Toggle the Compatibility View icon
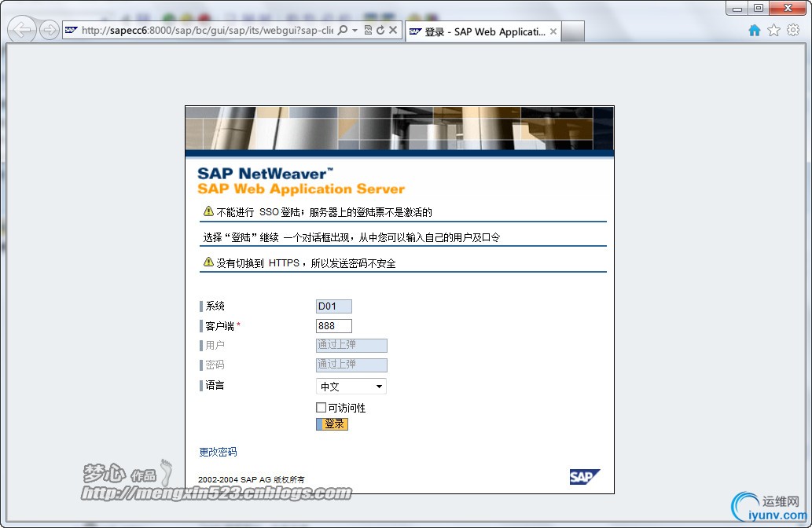Viewport: 812px width, 528px height. 368,30
